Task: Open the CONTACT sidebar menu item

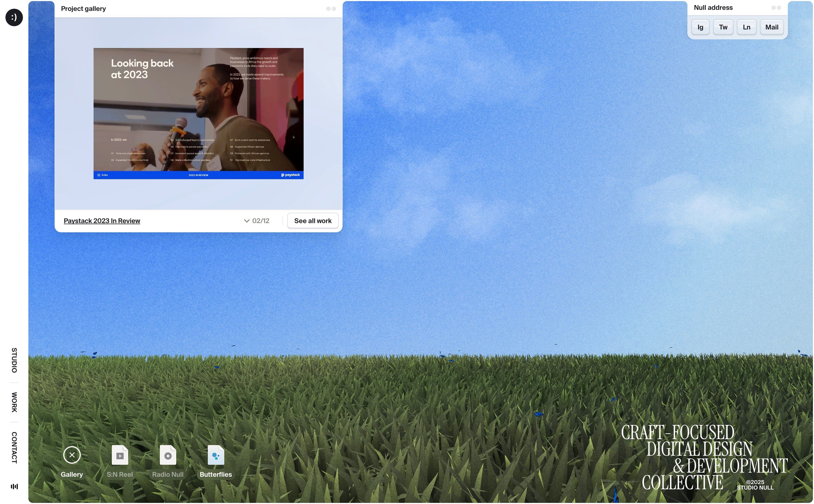Action: [x=14, y=447]
